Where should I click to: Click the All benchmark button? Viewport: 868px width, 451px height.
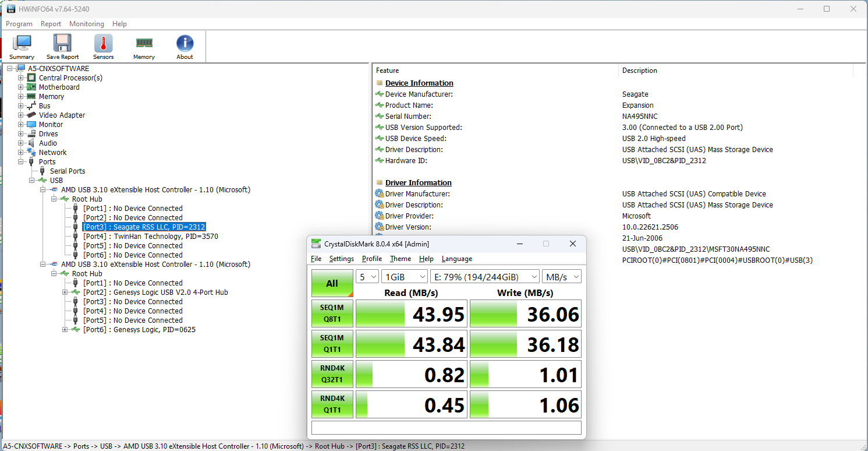pos(332,283)
